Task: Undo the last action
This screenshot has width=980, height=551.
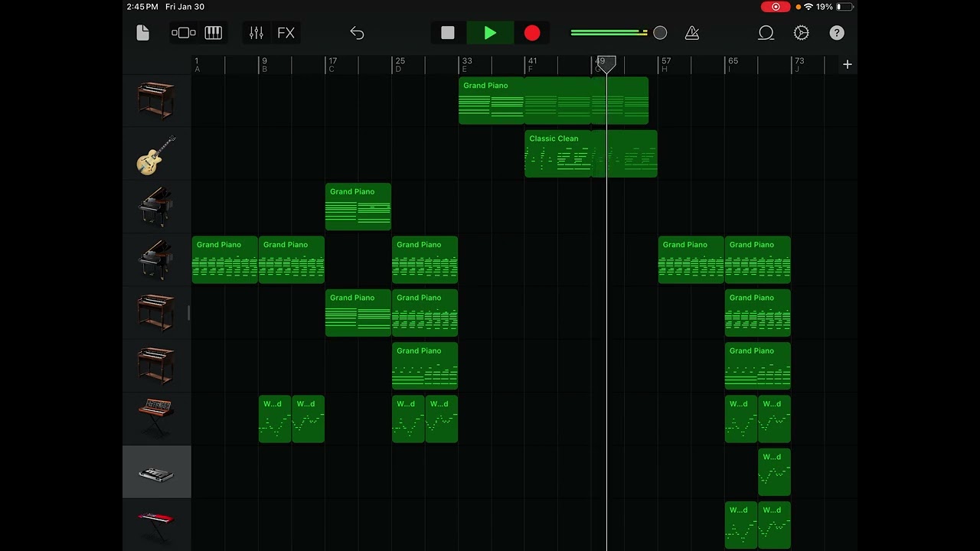Action: click(x=357, y=33)
